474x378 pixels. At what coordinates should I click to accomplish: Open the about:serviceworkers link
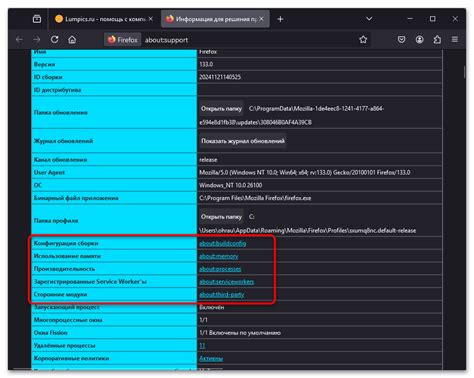[x=226, y=282]
